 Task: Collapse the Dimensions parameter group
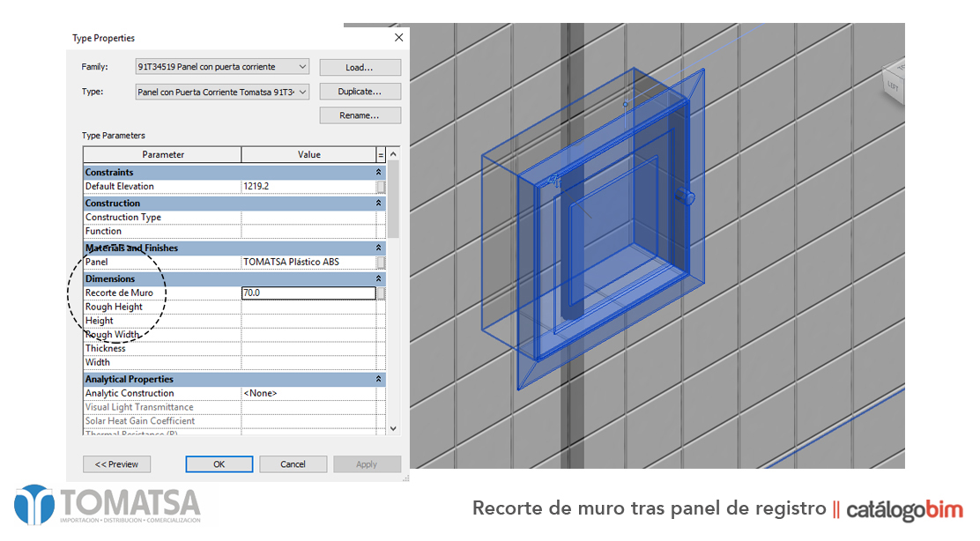[379, 278]
